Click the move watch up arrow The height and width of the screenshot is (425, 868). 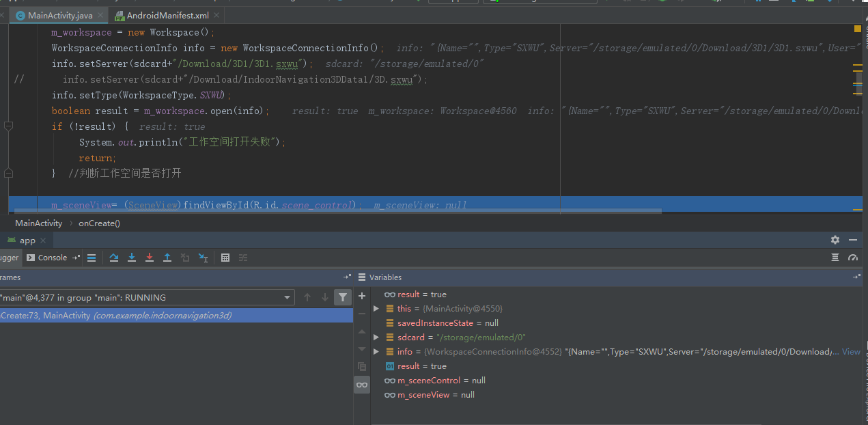click(362, 331)
